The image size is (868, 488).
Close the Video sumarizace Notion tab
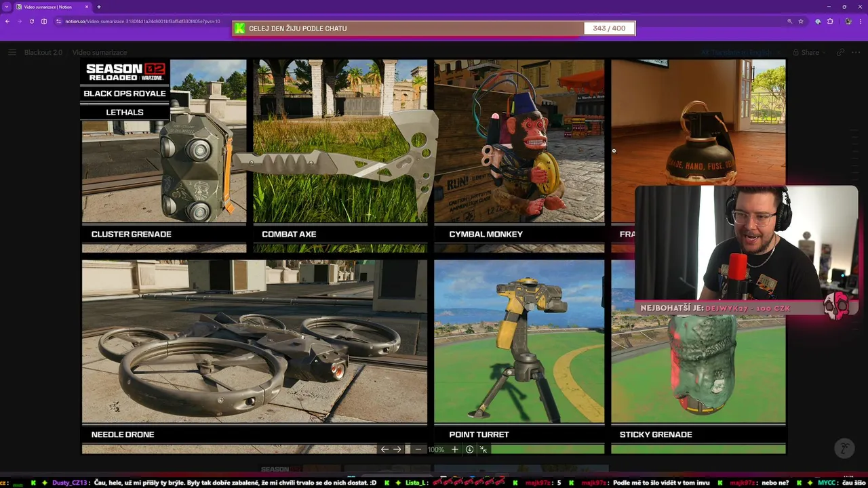(87, 7)
